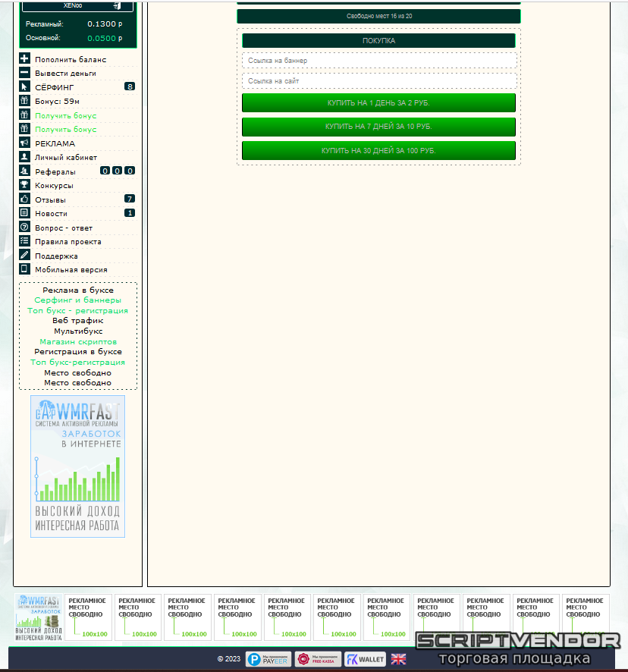Select the cursor icon next to СЁРФИНГ
The width and height of the screenshot is (628, 672).
[24, 87]
